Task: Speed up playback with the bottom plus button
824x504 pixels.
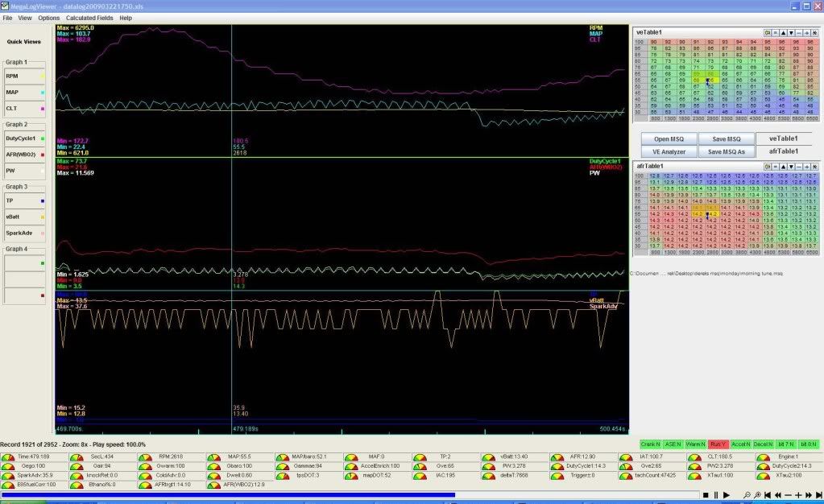Action: pyautogui.click(x=799, y=494)
